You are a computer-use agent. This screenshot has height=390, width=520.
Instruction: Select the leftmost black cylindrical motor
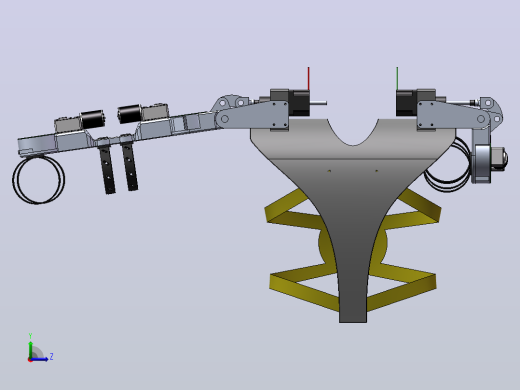click(93, 120)
